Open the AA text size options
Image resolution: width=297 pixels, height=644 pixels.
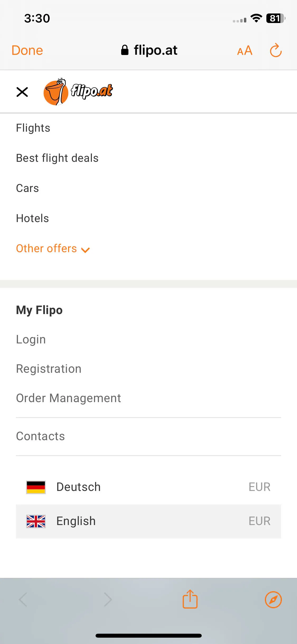[x=245, y=50]
